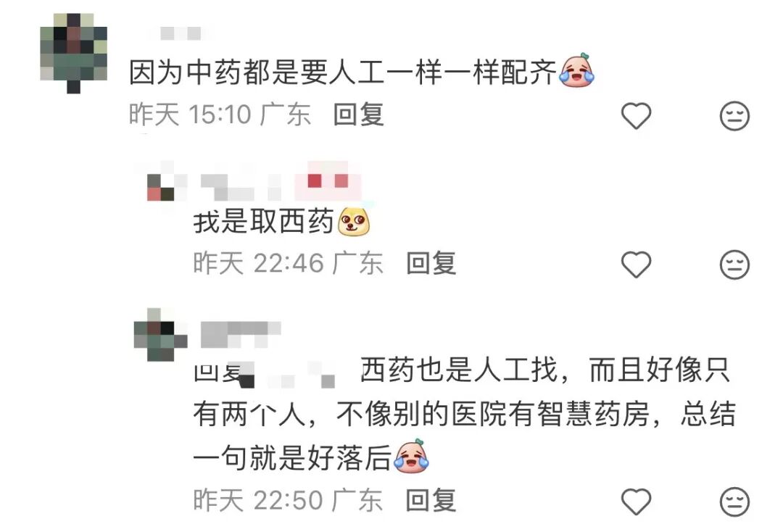Select comment text 因为中药都是要人工一样一样配齐
This screenshot has height=532, width=783.
[342, 72]
